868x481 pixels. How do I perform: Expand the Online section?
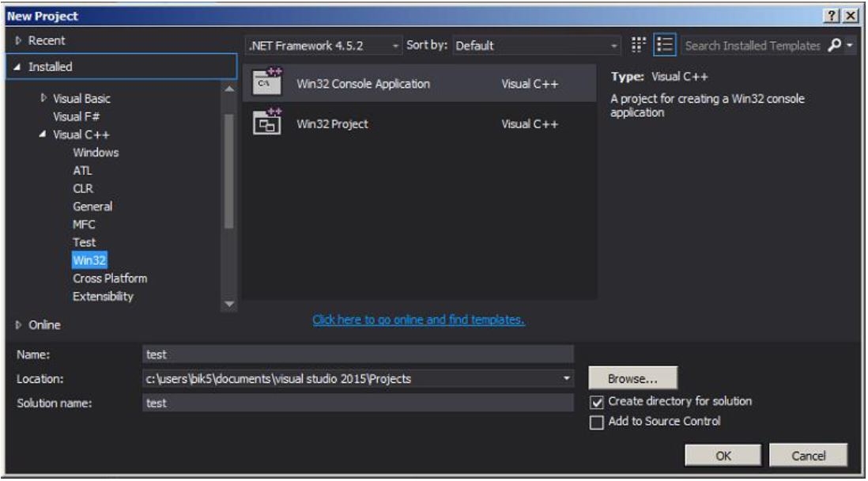19,324
